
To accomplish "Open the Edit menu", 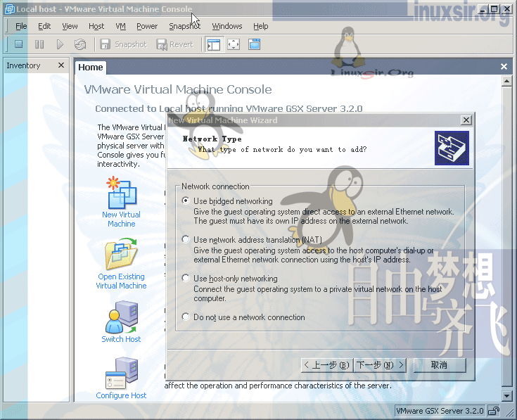I will point(44,26).
